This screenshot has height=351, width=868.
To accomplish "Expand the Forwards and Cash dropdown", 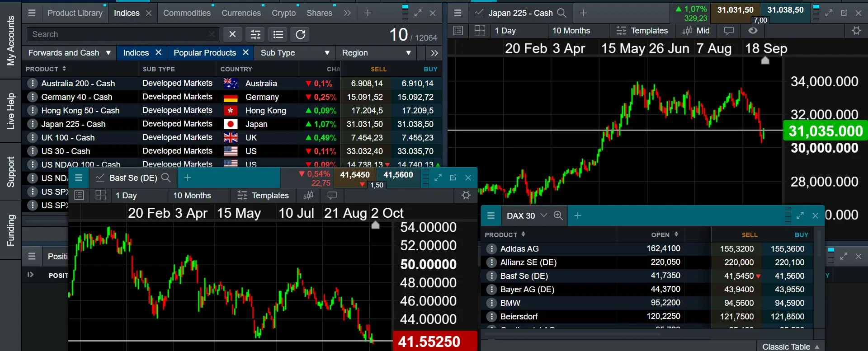I will (x=70, y=53).
